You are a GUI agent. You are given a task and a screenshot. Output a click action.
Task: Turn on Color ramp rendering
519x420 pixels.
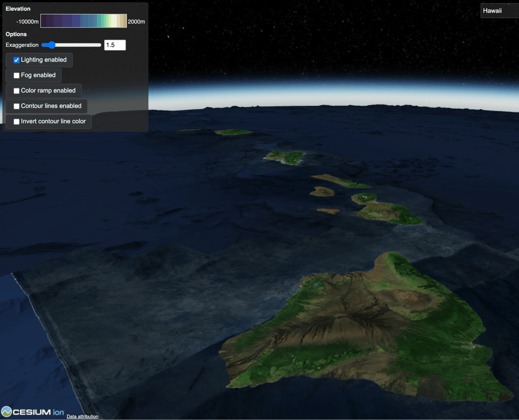click(x=17, y=91)
